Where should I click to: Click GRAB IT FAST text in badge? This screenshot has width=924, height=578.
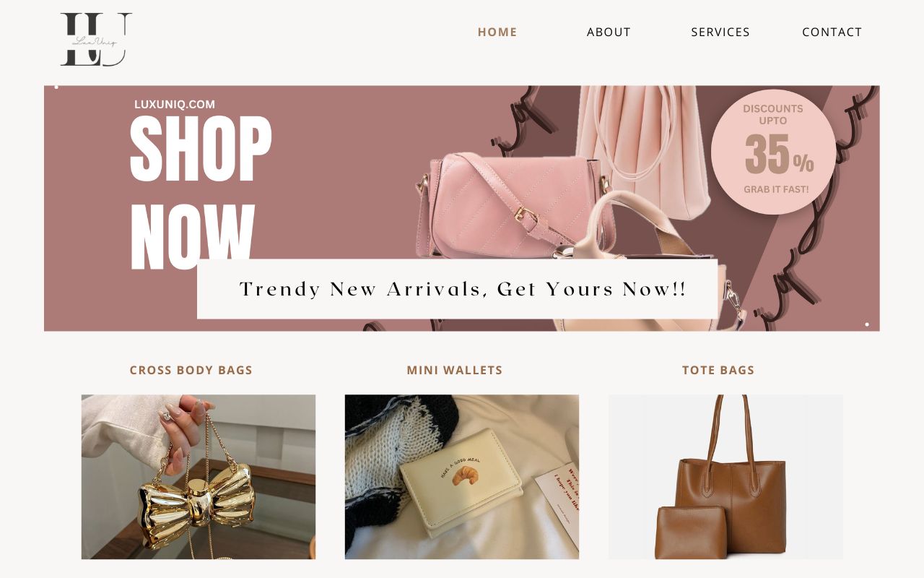point(777,190)
